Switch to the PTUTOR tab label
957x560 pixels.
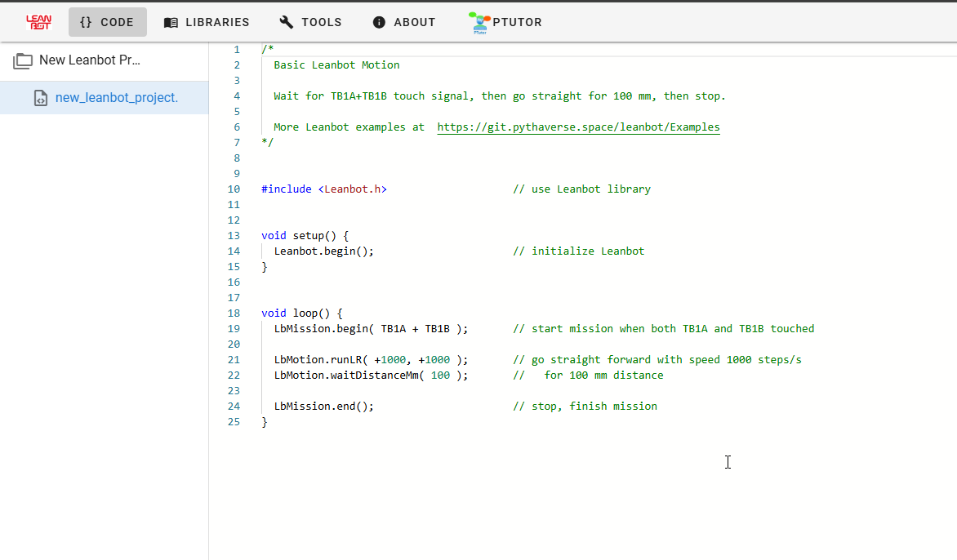coord(517,22)
